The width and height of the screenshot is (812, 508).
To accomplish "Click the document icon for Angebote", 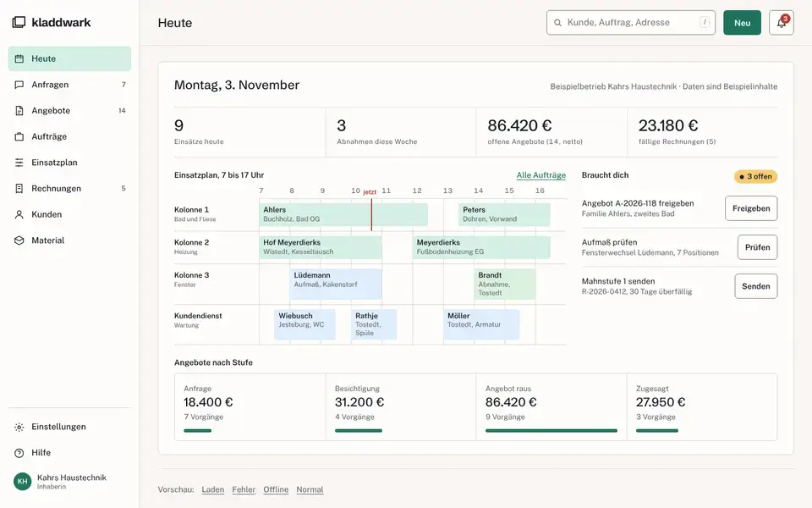I will [19, 110].
